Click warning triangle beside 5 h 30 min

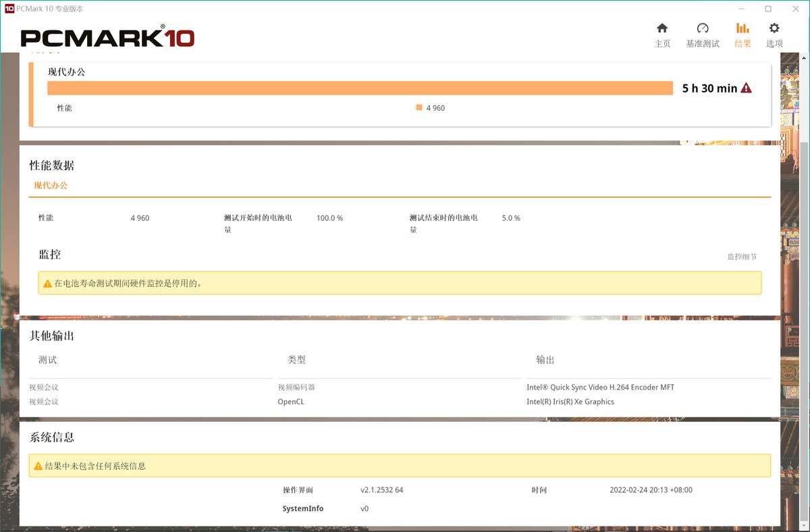(745, 88)
